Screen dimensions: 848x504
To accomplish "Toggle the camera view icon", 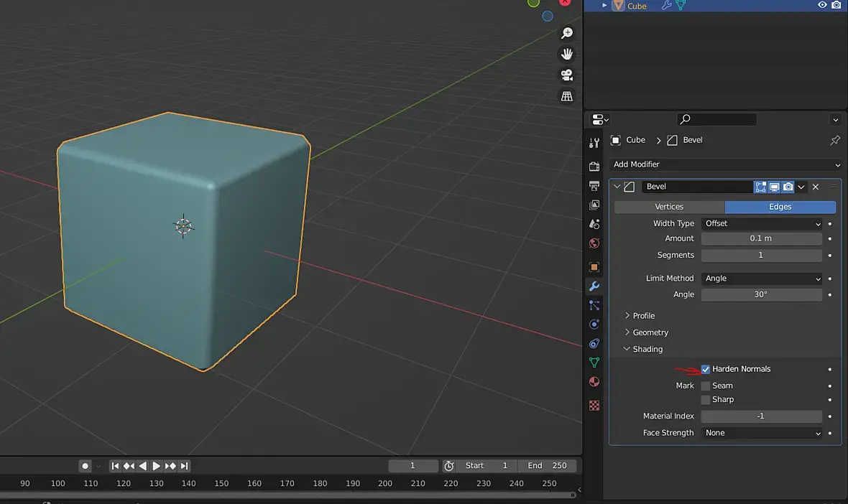I will click(x=567, y=75).
